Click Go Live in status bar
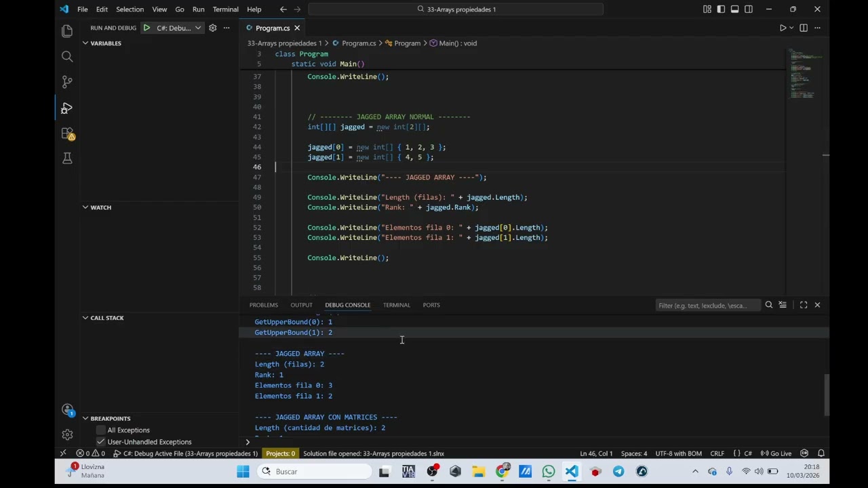Viewport: 868px width, 488px height. pos(776,453)
